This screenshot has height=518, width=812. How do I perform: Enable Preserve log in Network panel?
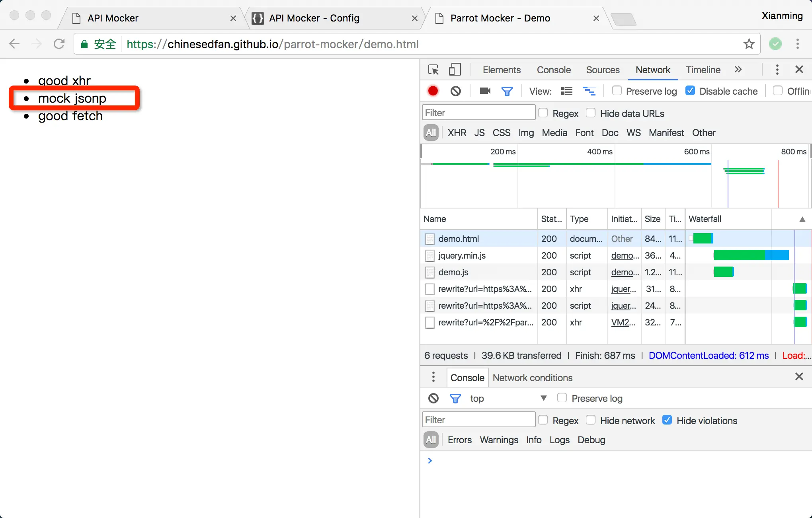pyautogui.click(x=617, y=91)
